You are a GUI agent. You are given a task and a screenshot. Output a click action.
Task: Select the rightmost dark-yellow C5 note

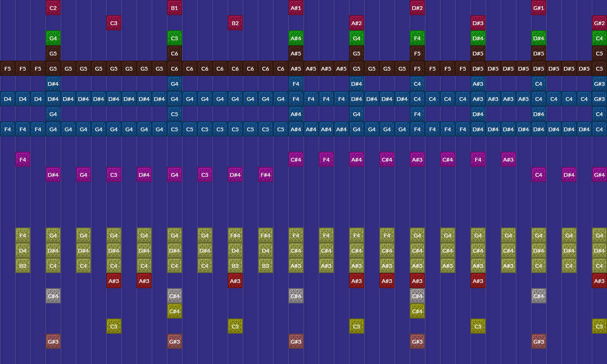point(599,327)
